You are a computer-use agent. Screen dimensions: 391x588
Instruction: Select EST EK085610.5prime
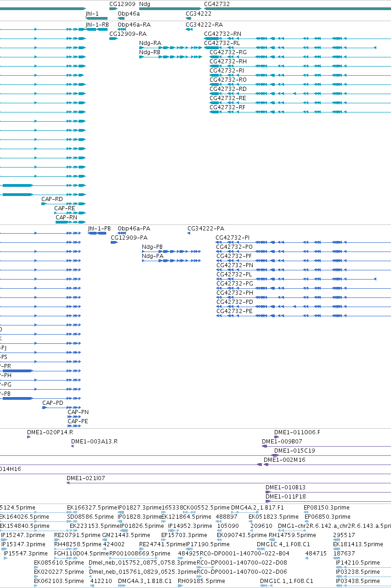click(x=59, y=563)
